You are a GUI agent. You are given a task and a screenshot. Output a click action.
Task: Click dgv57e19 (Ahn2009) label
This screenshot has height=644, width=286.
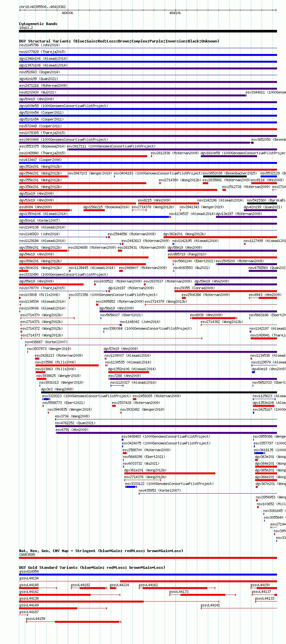(121, 349)
